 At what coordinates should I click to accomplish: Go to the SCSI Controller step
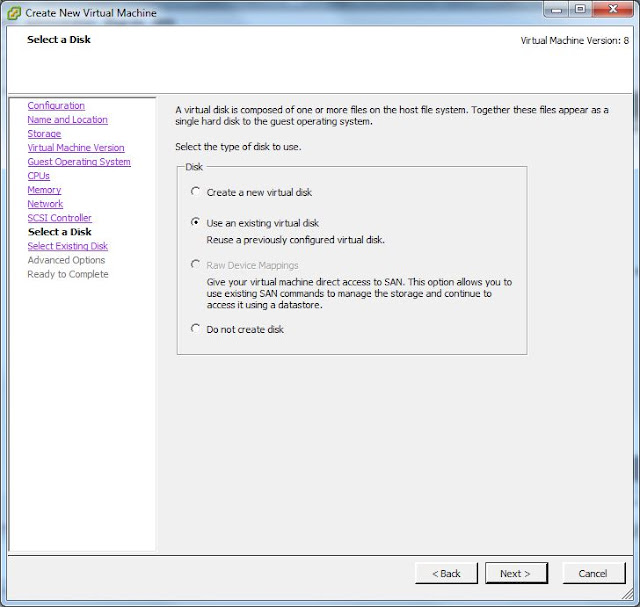click(x=60, y=218)
